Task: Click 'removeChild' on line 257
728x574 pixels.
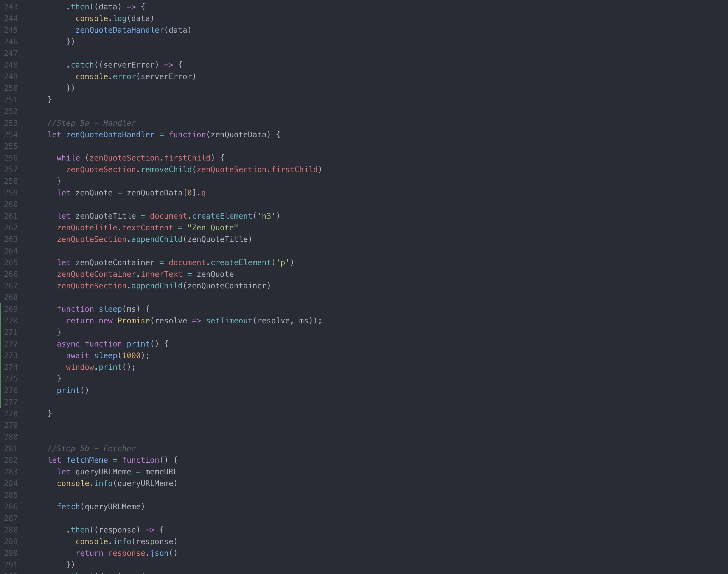Action: (166, 170)
